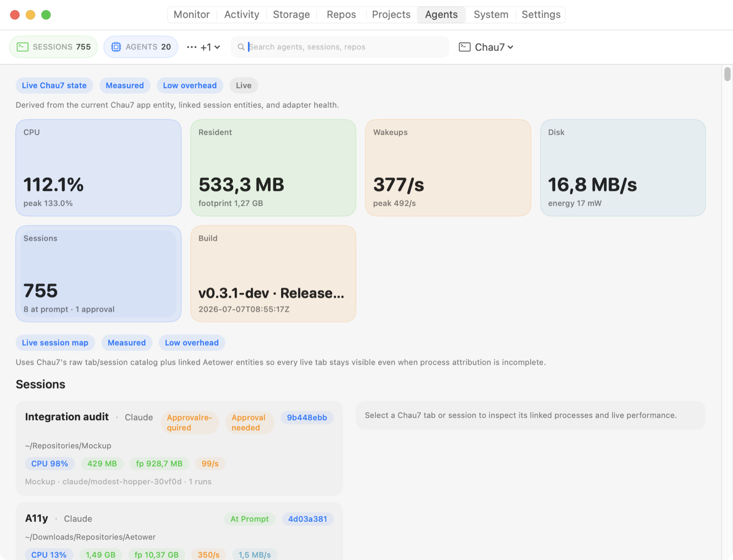
Task: Click Measured badge beside Live session map
Action: click(x=126, y=342)
